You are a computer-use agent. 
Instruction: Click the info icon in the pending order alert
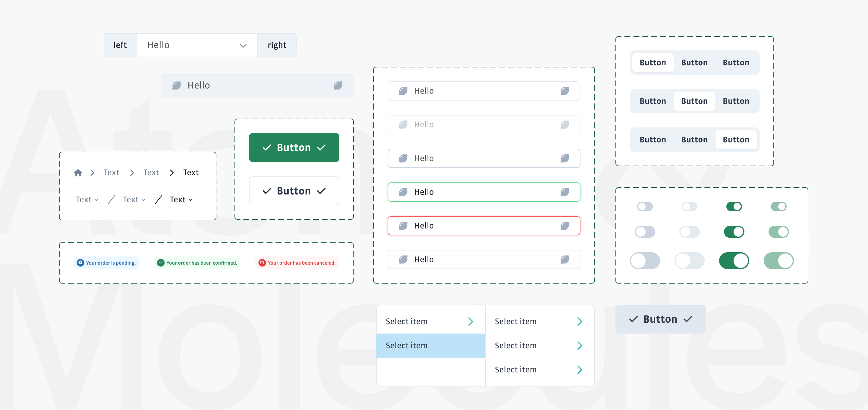click(x=80, y=263)
